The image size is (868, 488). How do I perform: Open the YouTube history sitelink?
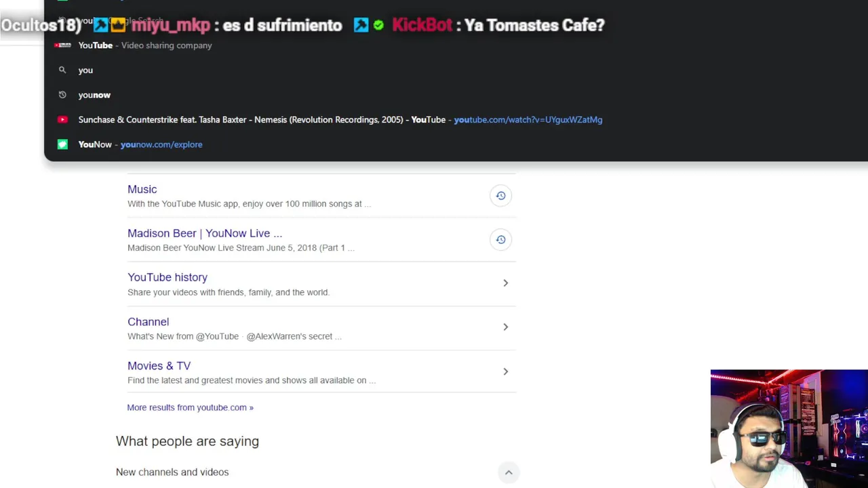tap(167, 277)
